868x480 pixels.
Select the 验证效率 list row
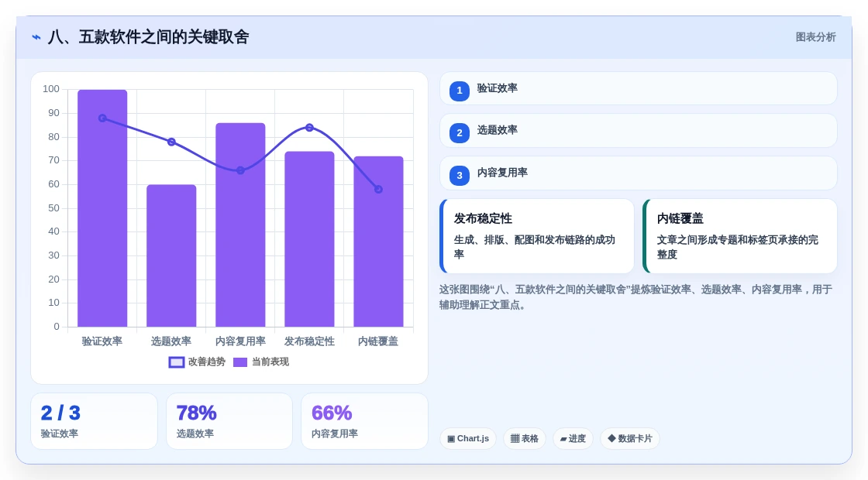tap(639, 88)
